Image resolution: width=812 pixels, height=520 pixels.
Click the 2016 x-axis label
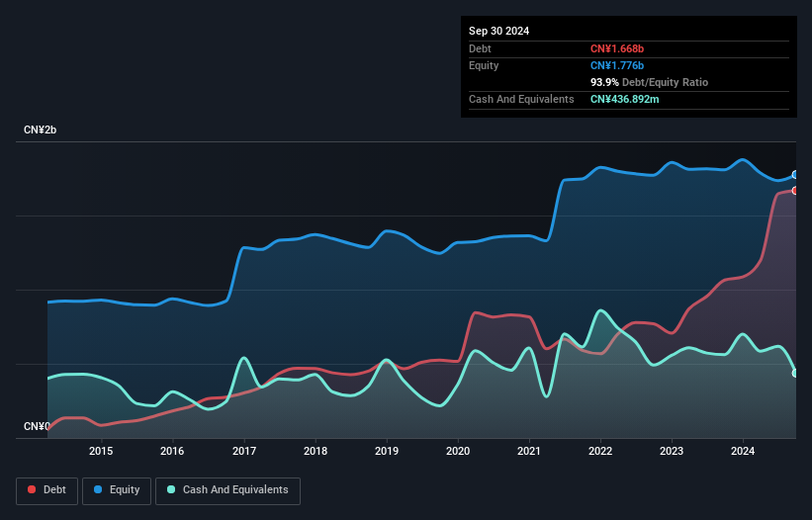click(172, 451)
